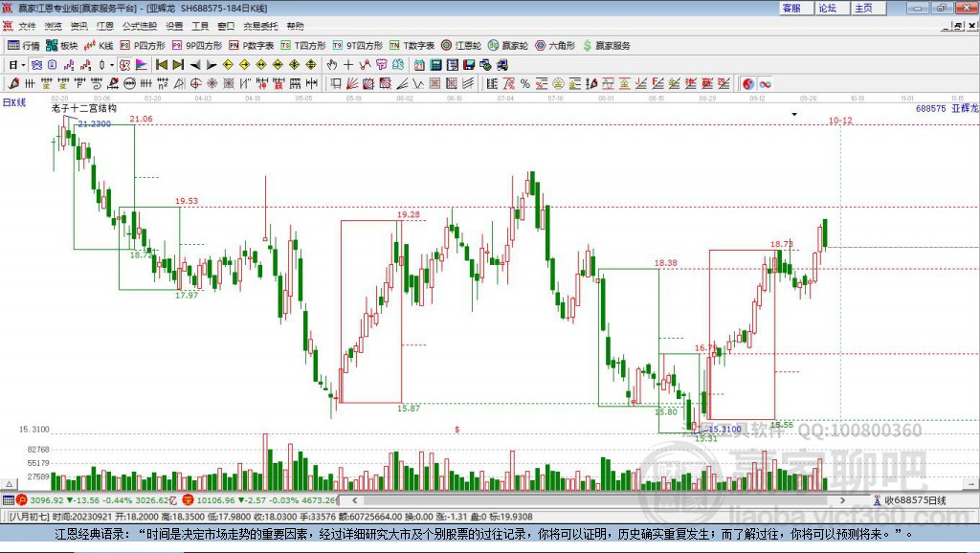980x553 pixels.
Task: Click the 19.53 price level label
Action: (187, 201)
